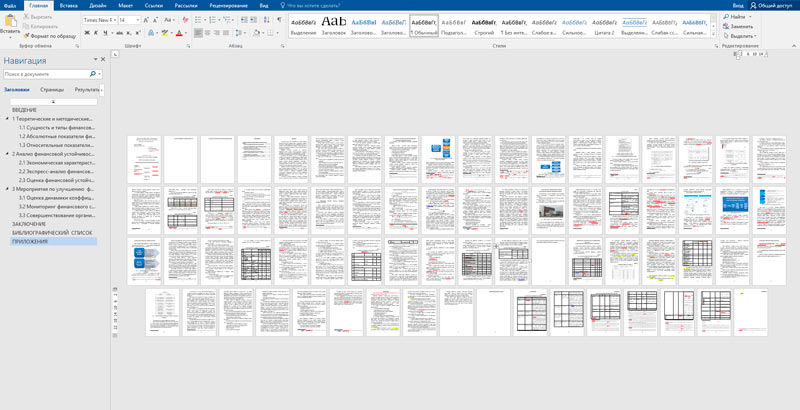Viewport: 800px width, 410px height.
Task: Decrease paragraph indent
Action: [x=244, y=20]
